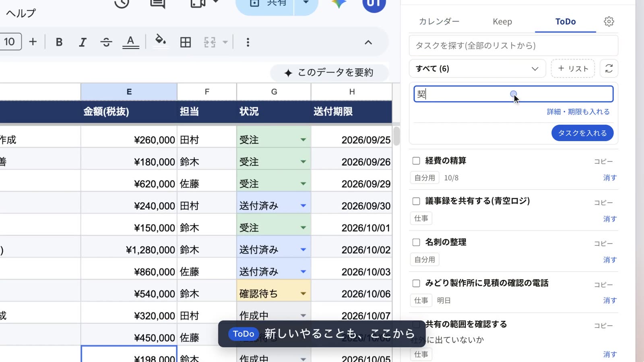Open version history clock icon

point(122,3)
